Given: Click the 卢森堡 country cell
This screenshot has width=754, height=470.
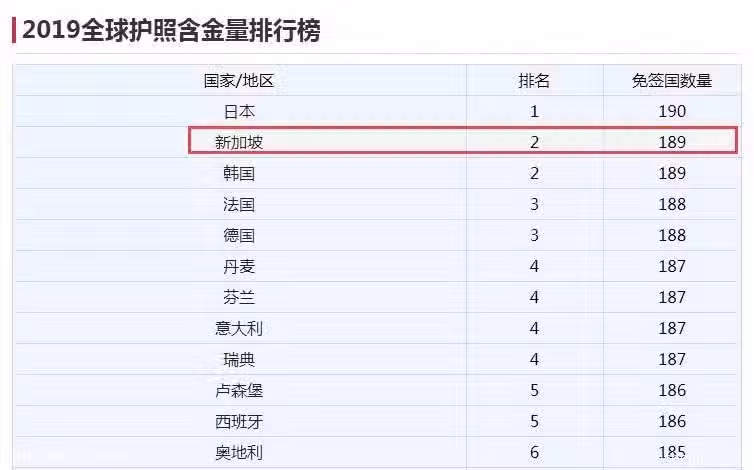Looking at the screenshot, I should tap(239, 391).
